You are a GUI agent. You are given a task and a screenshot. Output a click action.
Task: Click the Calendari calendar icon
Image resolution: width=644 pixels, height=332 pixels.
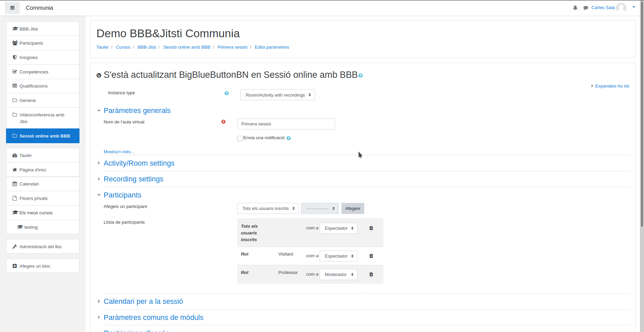15,184
